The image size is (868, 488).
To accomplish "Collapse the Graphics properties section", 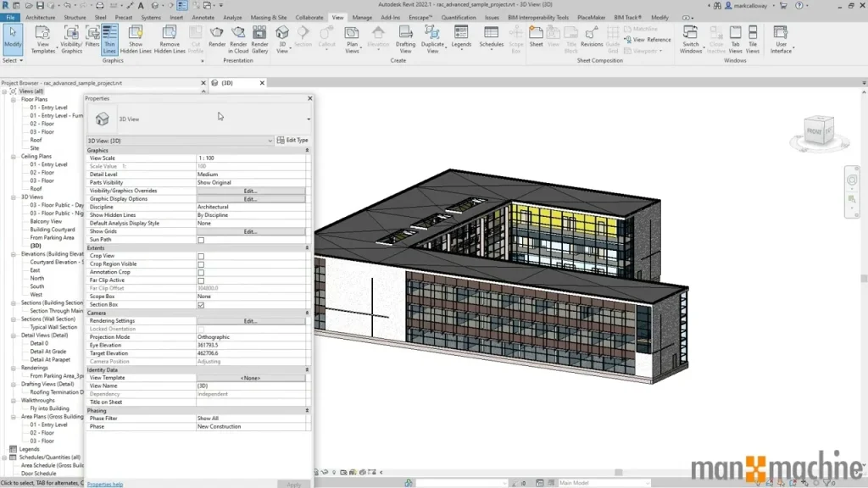I will (x=307, y=151).
